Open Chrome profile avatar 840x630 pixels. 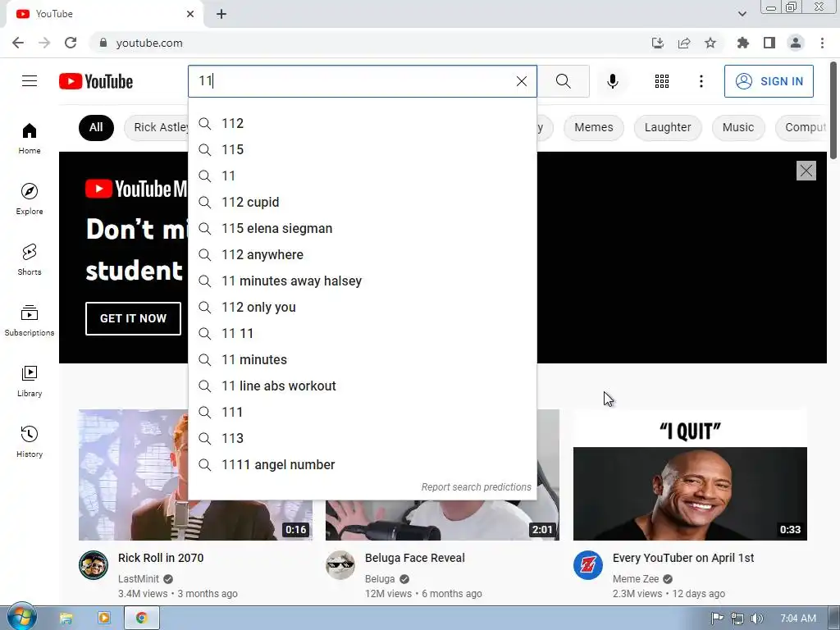pos(796,43)
